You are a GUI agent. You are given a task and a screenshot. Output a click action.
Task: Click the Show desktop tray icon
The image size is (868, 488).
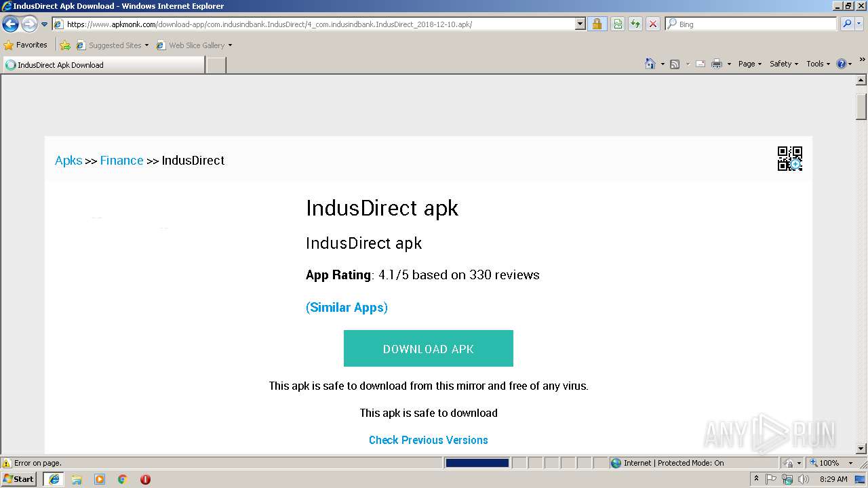point(861,479)
